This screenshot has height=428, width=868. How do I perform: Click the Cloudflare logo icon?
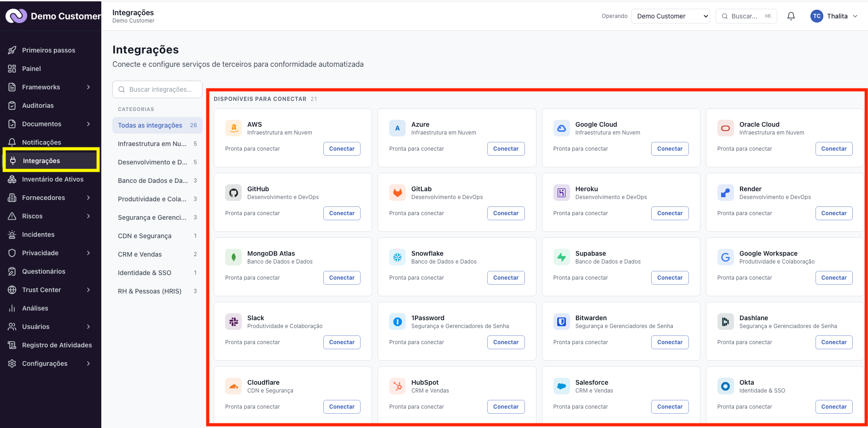233,386
